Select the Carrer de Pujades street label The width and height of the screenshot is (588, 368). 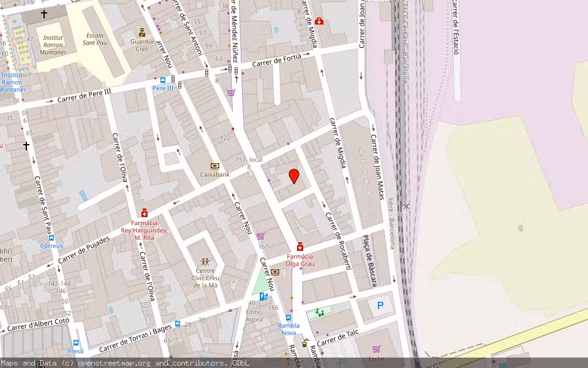coord(85,250)
